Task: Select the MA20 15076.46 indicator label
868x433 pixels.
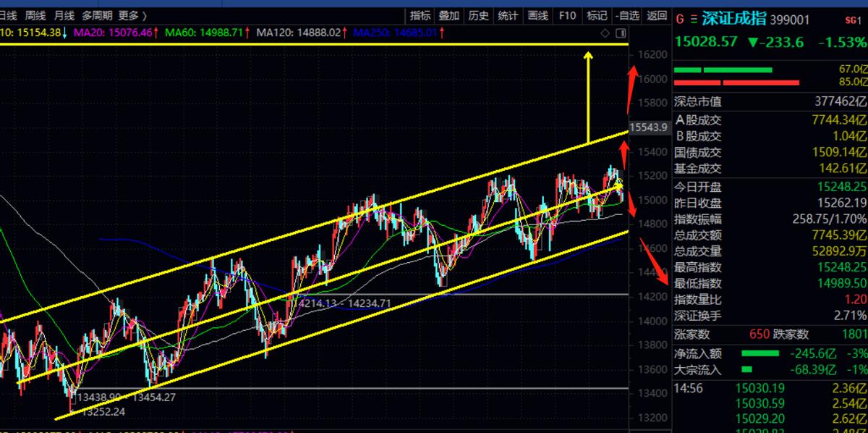Action: (x=114, y=33)
